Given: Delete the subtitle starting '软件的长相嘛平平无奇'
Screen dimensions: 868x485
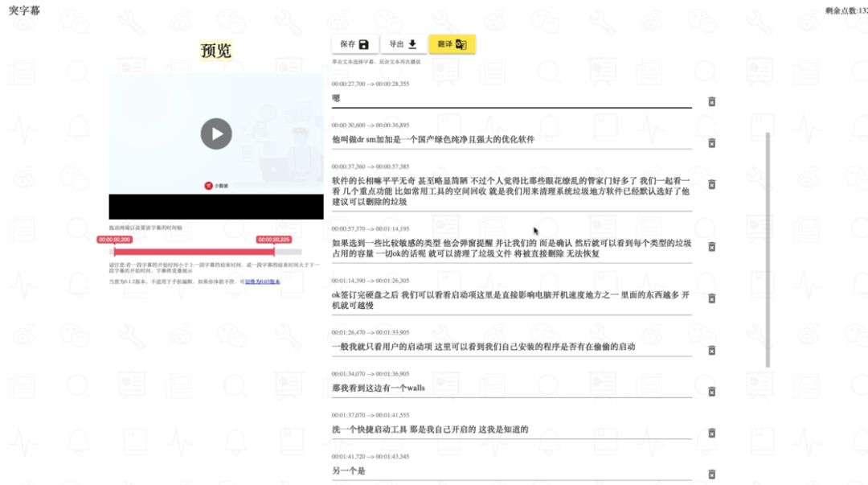Looking at the screenshot, I should (x=711, y=184).
